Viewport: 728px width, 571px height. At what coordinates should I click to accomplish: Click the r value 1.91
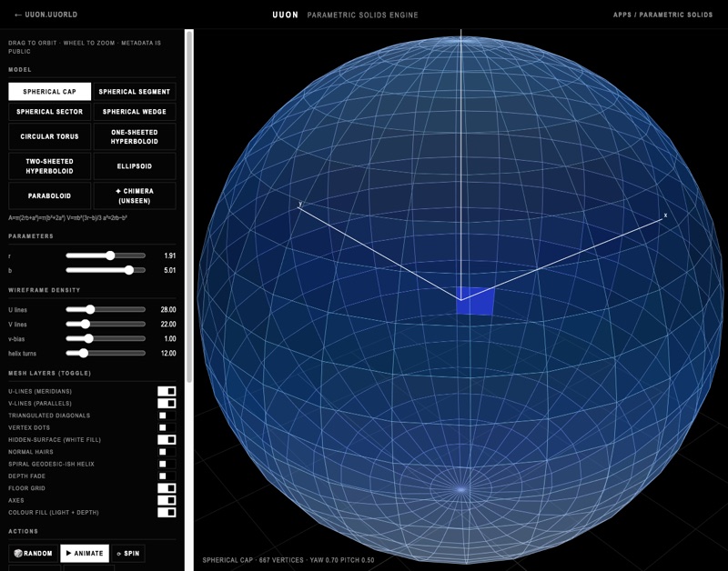170,255
